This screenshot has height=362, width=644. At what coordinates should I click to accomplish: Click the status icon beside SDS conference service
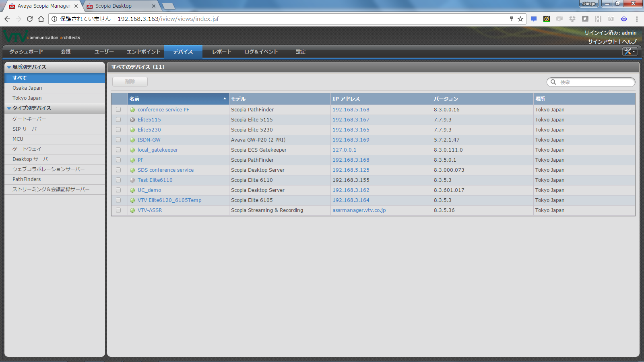coord(132,170)
